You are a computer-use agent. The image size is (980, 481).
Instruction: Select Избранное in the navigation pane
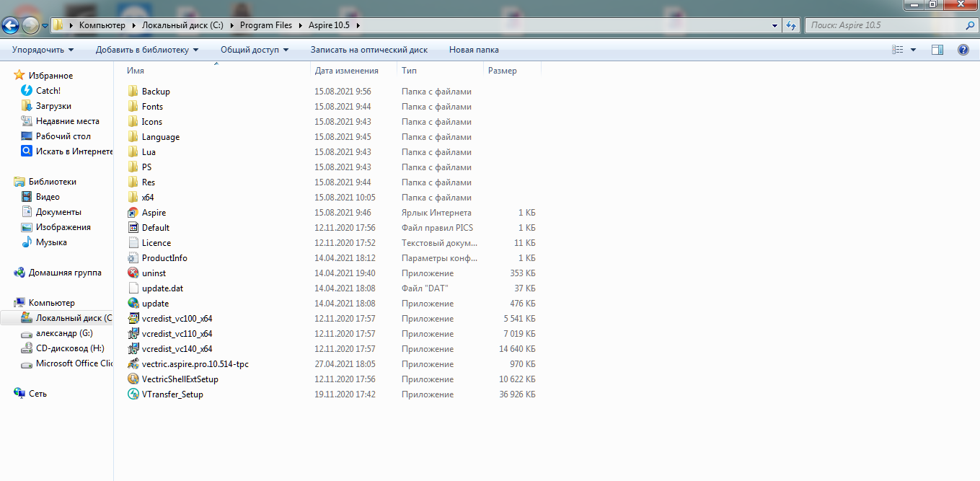[x=50, y=76]
